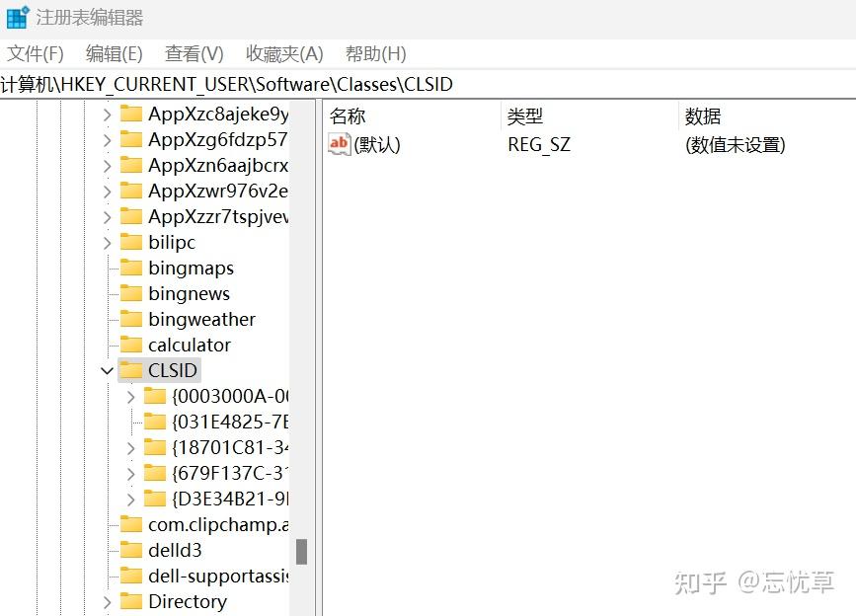This screenshot has height=616, width=856.
Task: Select the bilipc key folder icon
Action: (132, 242)
